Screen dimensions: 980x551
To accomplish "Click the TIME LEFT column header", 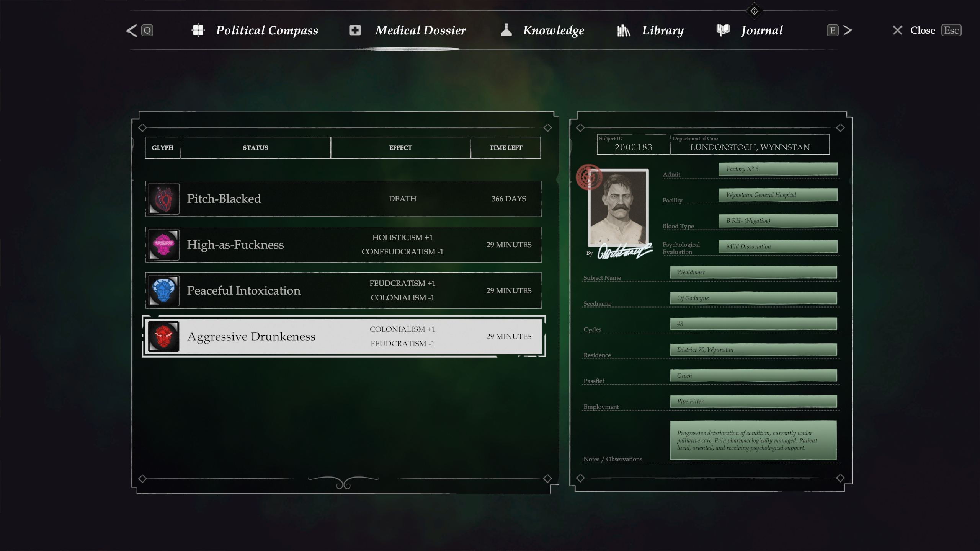I will click(505, 148).
